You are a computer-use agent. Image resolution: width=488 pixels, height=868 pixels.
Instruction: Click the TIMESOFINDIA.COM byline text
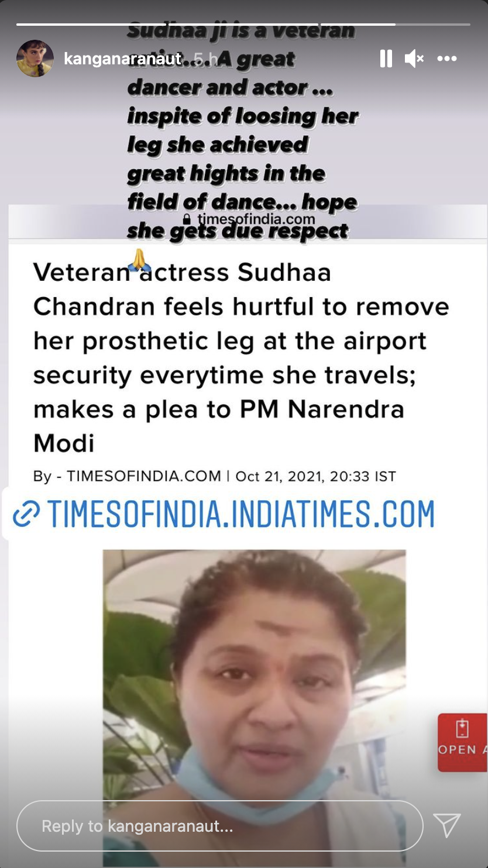pos(144,476)
